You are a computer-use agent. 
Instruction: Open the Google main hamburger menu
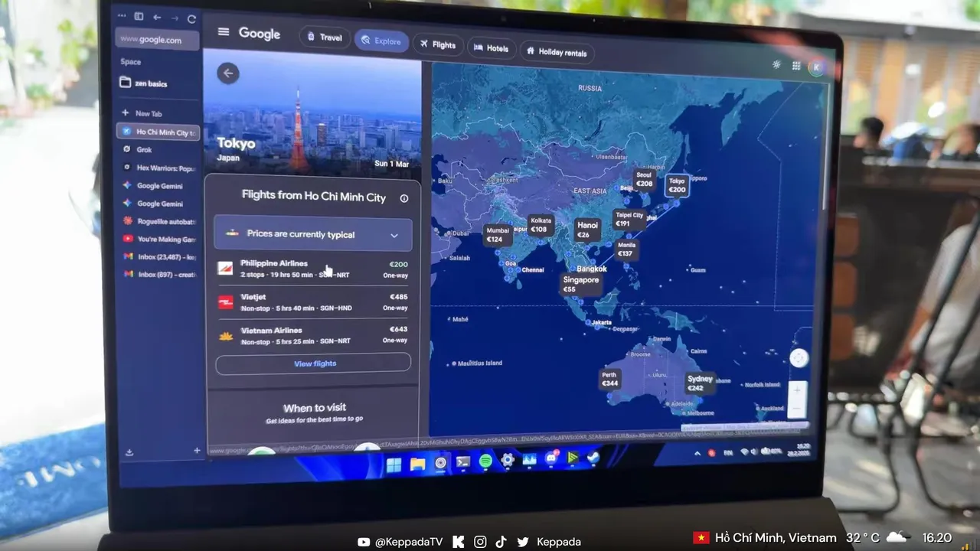tap(224, 32)
